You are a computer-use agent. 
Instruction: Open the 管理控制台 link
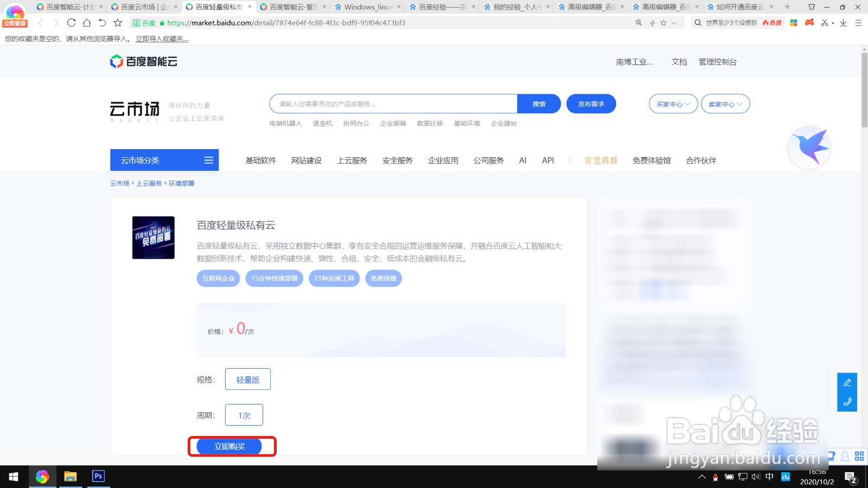pos(717,62)
